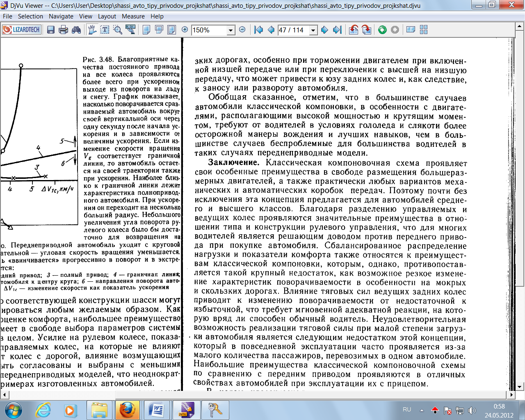
Task: Switch to single page layout icon
Action: (146, 30)
